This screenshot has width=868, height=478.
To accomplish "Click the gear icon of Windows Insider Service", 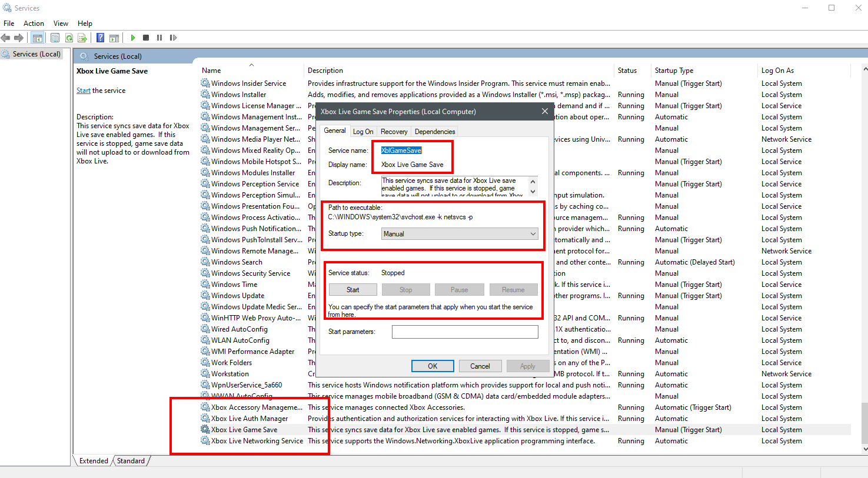I will tap(205, 83).
